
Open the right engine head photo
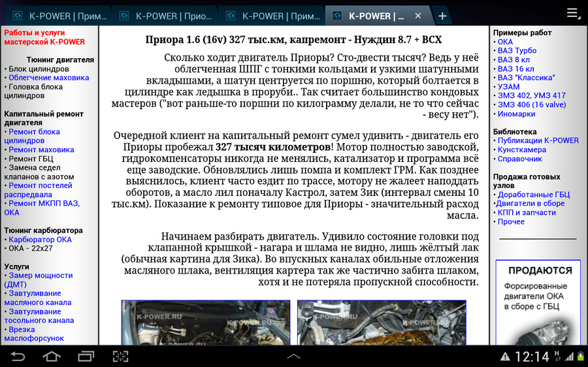[x=382, y=323]
